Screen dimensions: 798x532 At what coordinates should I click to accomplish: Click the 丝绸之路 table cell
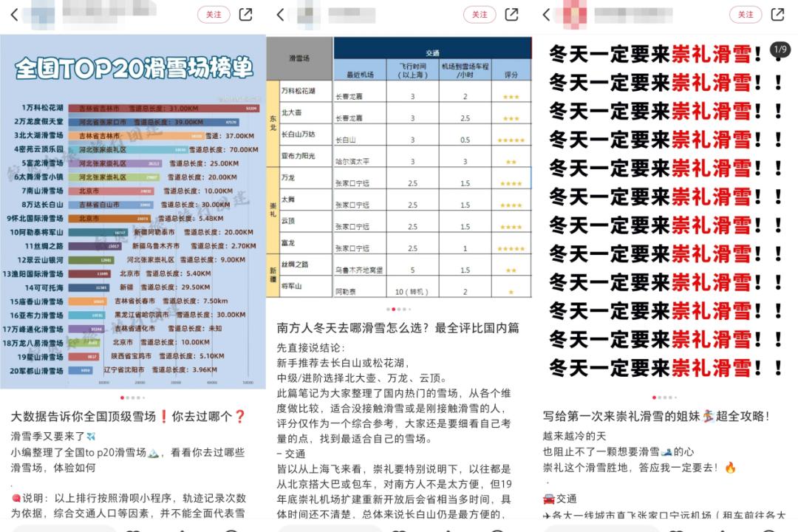click(306, 265)
